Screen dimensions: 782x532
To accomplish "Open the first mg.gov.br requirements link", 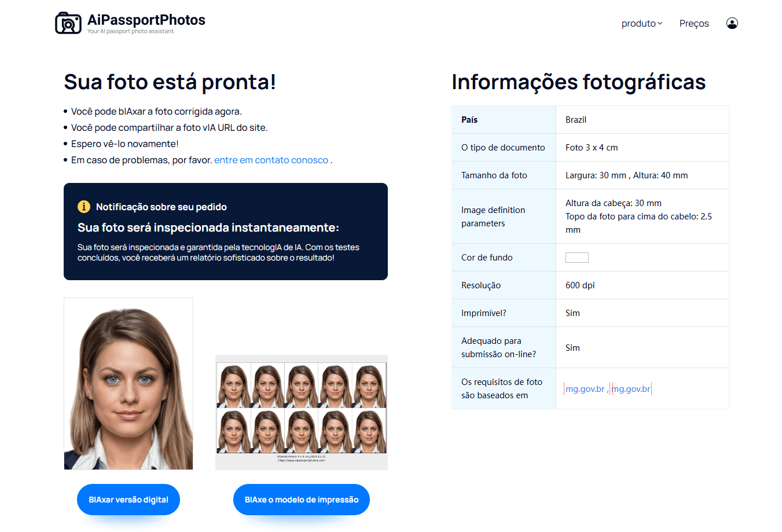I will (585, 389).
